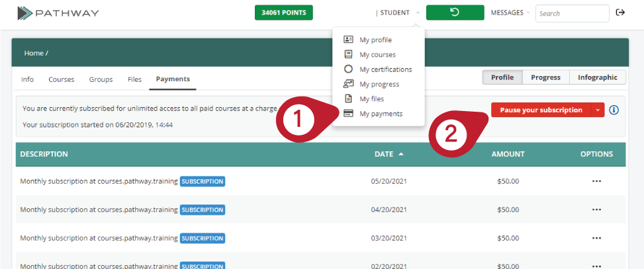This screenshot has height=269, width=644.
Task: Switch to the Courses tab
Action: (61, 79)
